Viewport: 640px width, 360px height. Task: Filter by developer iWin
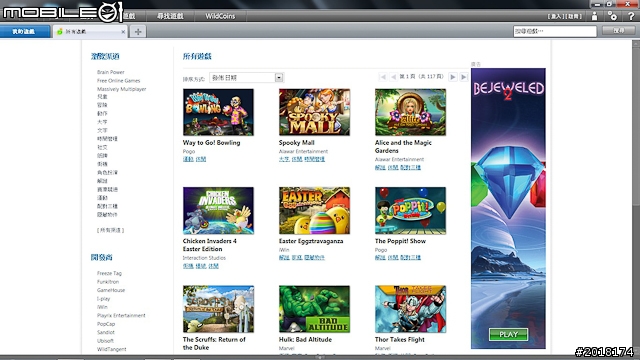tap(102, 307)
